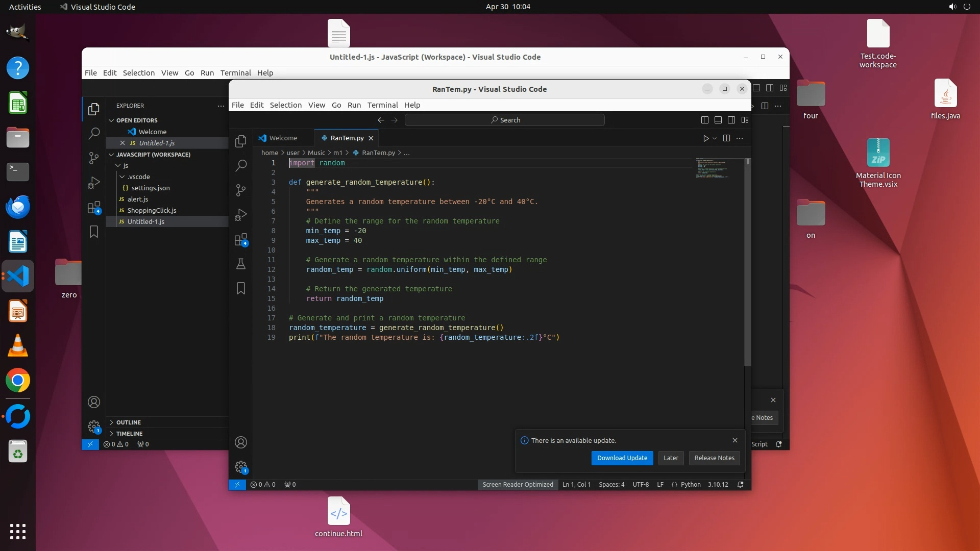The width and height of the screenshot is (980, 551).
Task: Expand the OUTLINE section
Action: (128, 422)
